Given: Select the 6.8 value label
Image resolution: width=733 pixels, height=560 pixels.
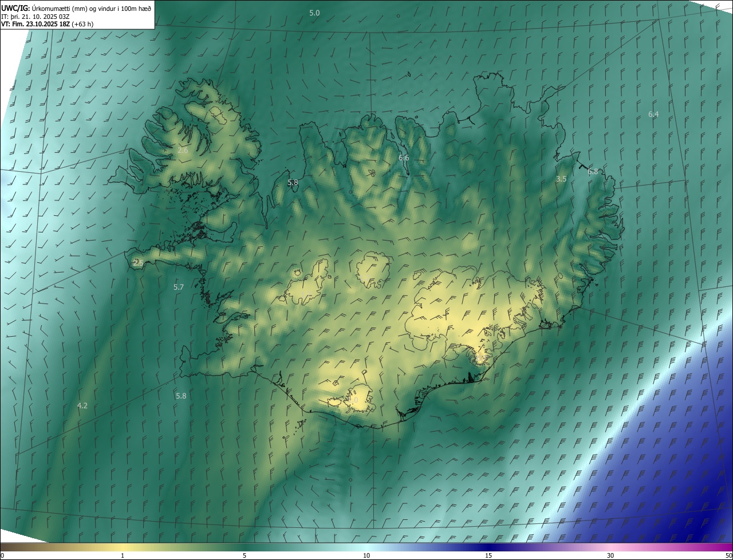Looking at the screenshot, I should pyautogui.click(x=593, y=172).
